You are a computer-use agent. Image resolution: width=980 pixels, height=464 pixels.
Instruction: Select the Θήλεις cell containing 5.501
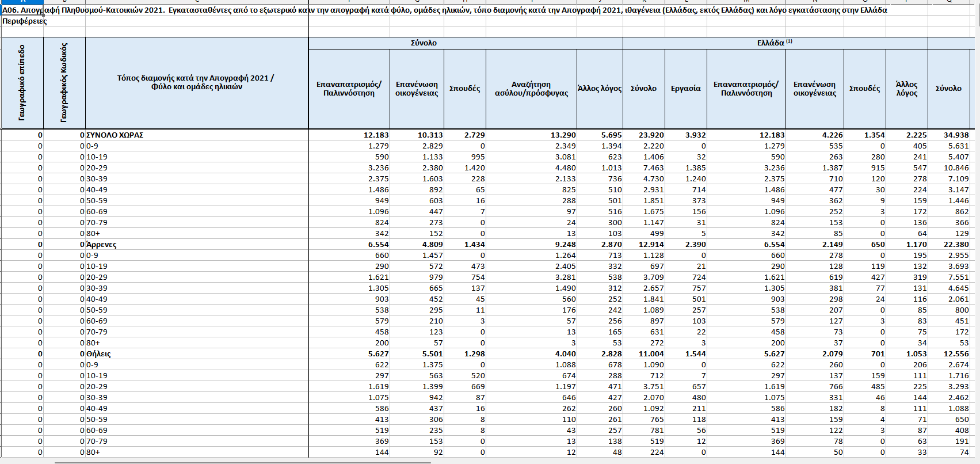pyautogui.click(x=417, y=354)
